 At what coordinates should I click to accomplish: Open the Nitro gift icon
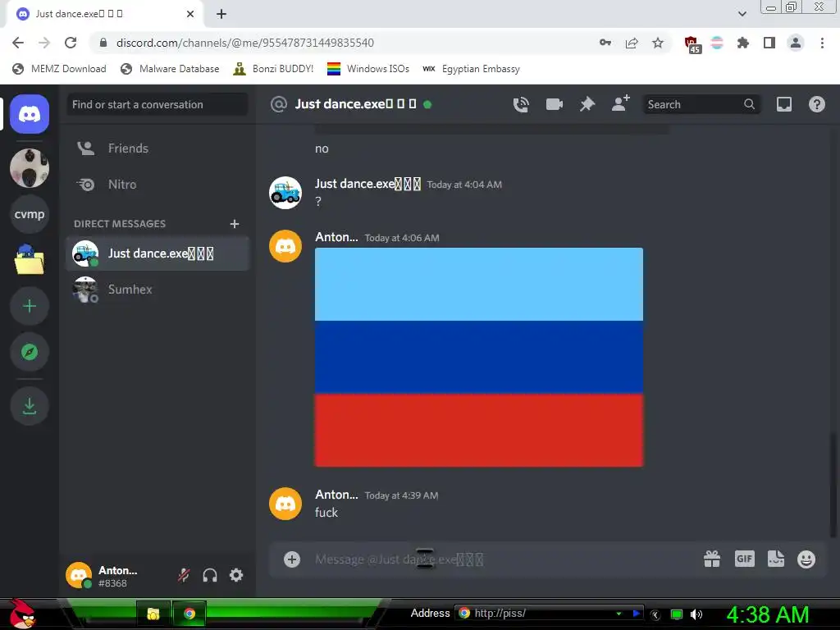pyautogui.click(x=712, y=559)
